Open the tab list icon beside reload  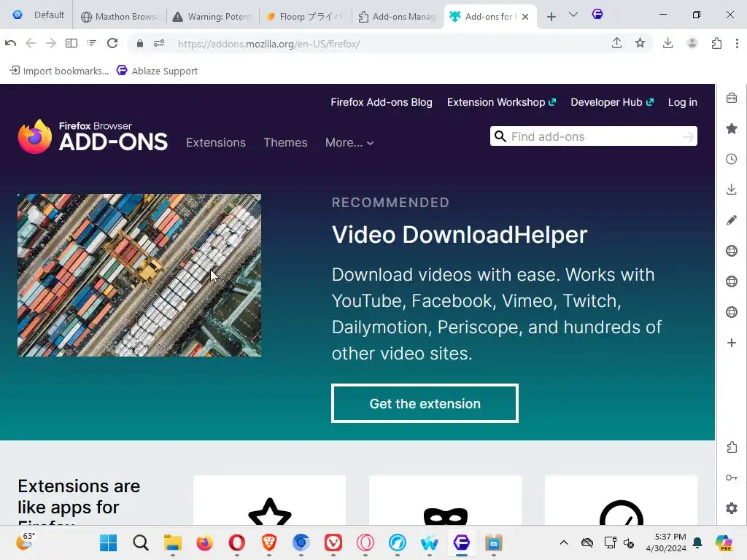[92, 43]
